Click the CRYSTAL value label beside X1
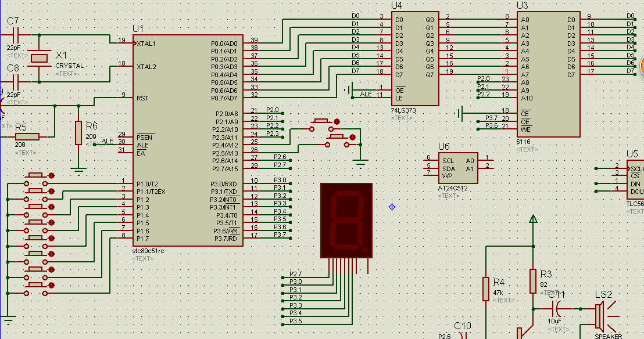This screenshot has height=339, width=644. pos(69,66)
